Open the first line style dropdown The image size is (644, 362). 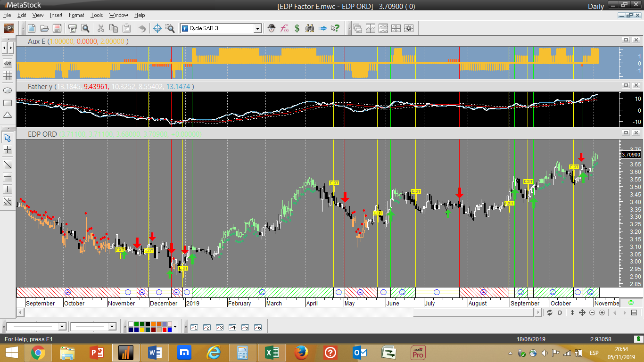62,327
